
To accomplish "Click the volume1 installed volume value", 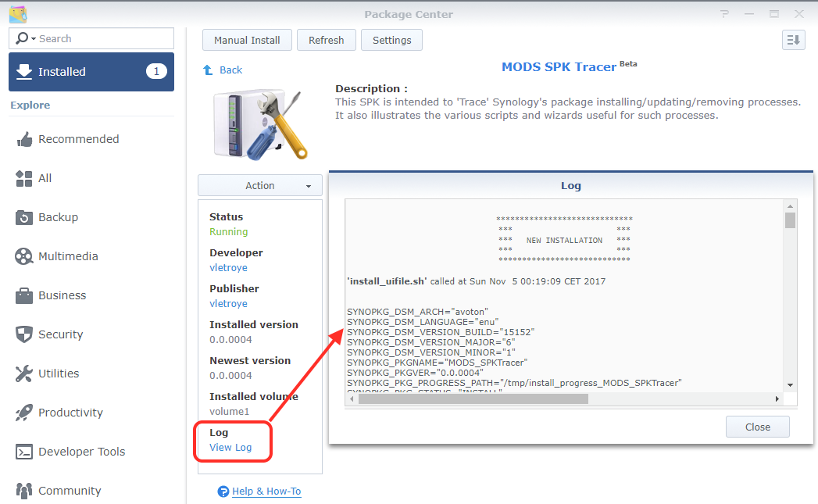I will [230, 412].
